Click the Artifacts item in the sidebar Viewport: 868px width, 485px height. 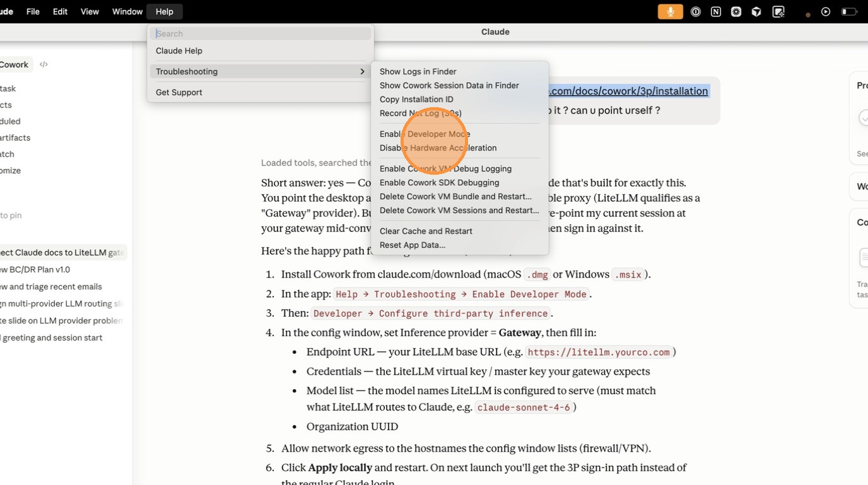(x=15, y=137)
